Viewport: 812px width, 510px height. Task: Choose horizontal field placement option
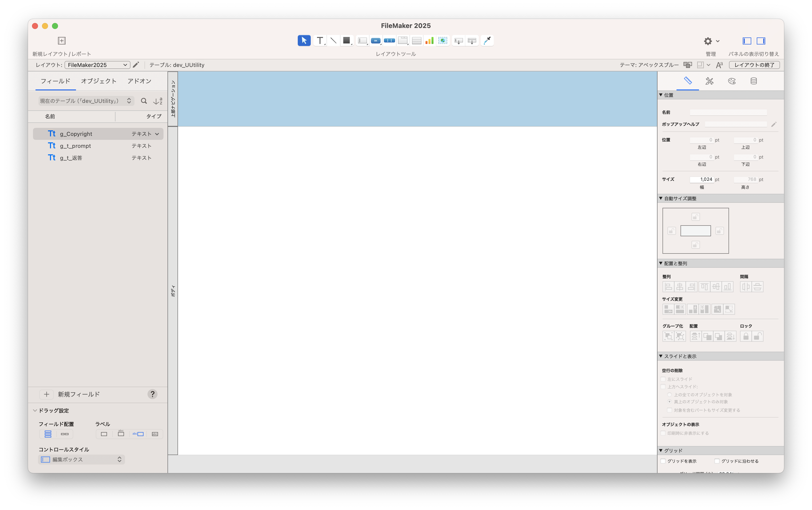click(x=65, y=434)
